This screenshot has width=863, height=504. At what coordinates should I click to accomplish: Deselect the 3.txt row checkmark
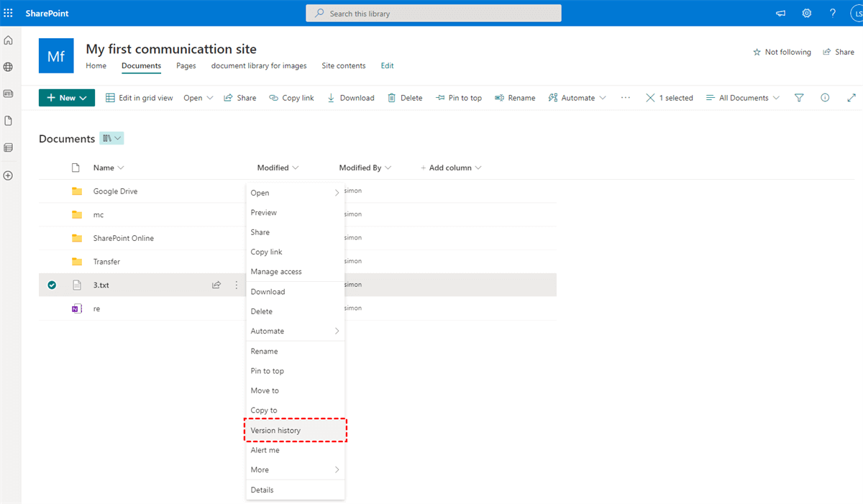(x=52, y=285)
